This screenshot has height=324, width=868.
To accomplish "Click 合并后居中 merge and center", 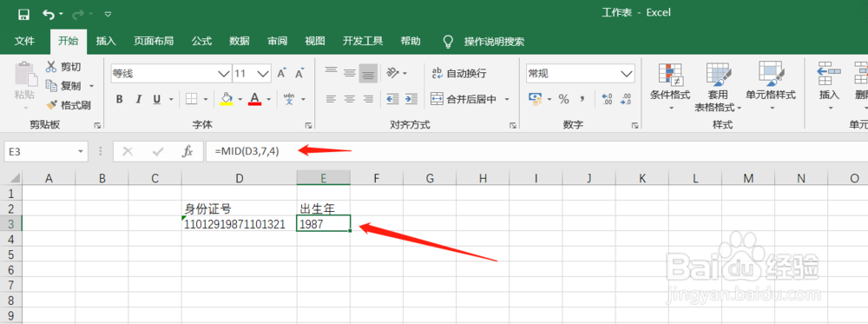I will [x=464, y=100].
